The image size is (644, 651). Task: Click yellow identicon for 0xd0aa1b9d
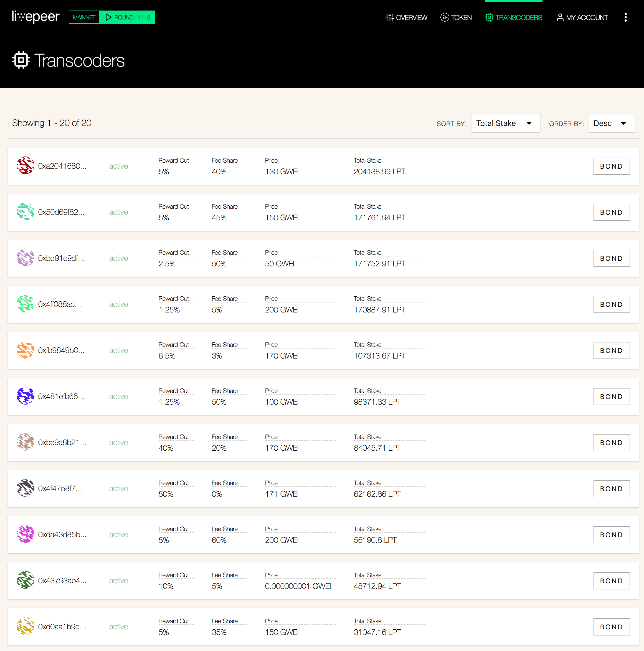point(25,626)
